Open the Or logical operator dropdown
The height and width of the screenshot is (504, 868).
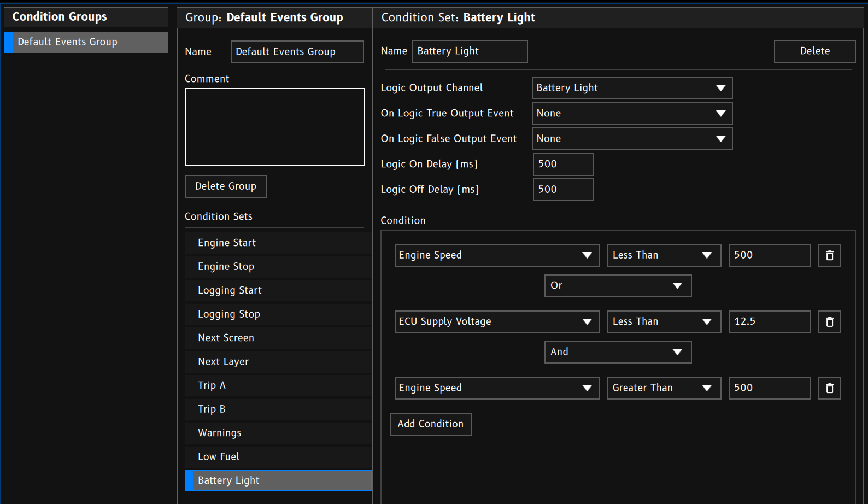[618, 286]
